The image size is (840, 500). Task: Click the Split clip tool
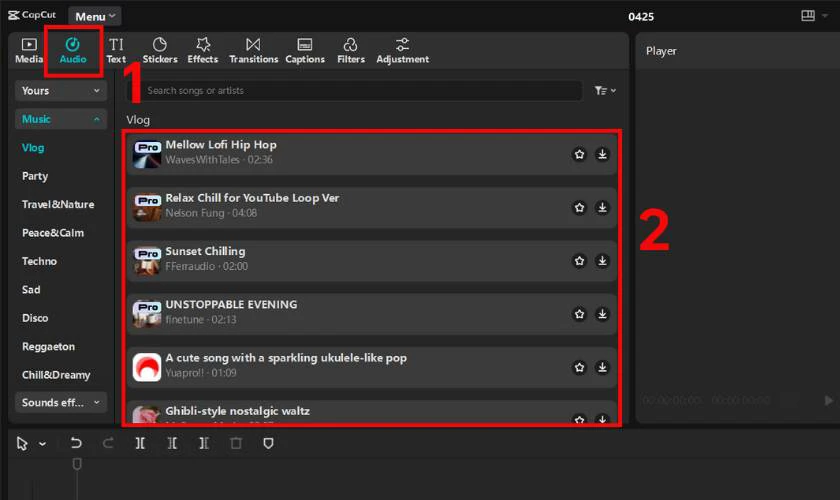140,443
